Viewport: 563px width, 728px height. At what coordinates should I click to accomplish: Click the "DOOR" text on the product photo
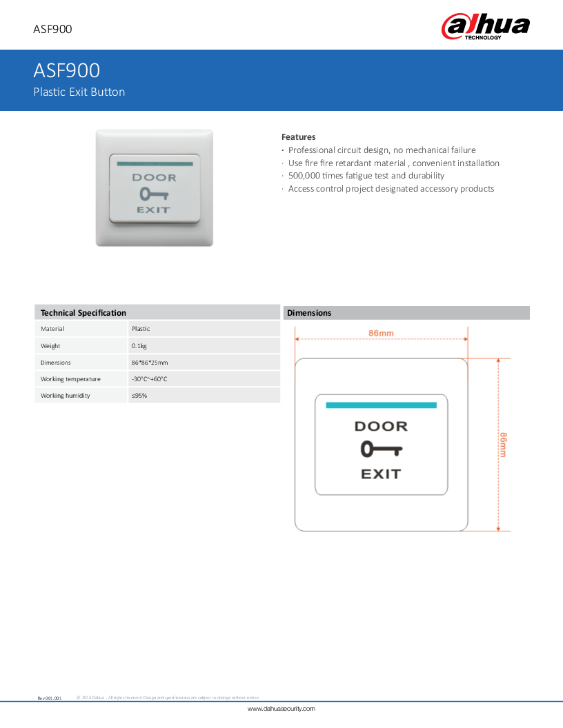tap(155, 178)
